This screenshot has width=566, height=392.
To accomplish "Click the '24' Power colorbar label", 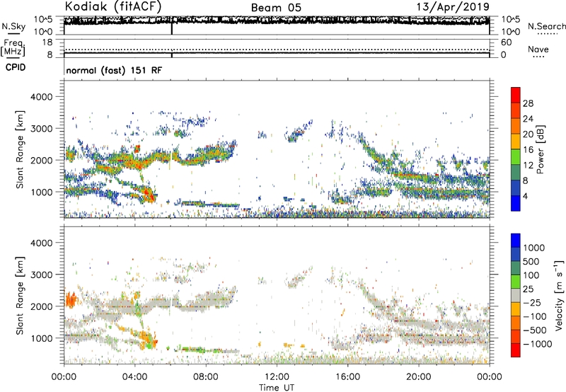I will [x=528, y=119].
